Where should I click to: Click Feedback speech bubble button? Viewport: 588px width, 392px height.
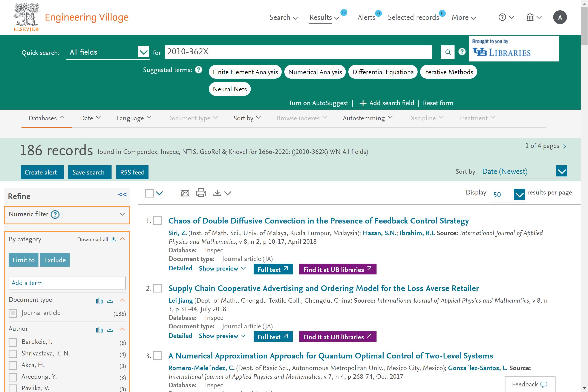[x=530, y=384]
